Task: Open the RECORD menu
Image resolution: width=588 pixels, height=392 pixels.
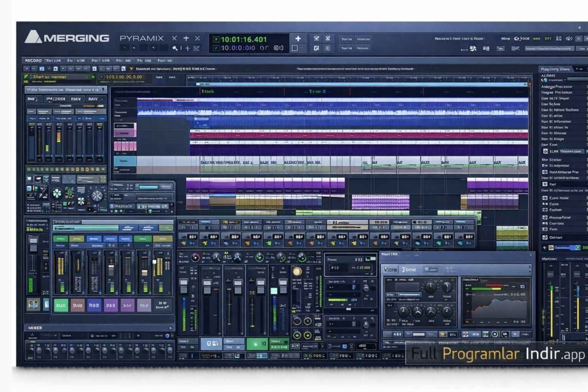Action: coord(32,59)
